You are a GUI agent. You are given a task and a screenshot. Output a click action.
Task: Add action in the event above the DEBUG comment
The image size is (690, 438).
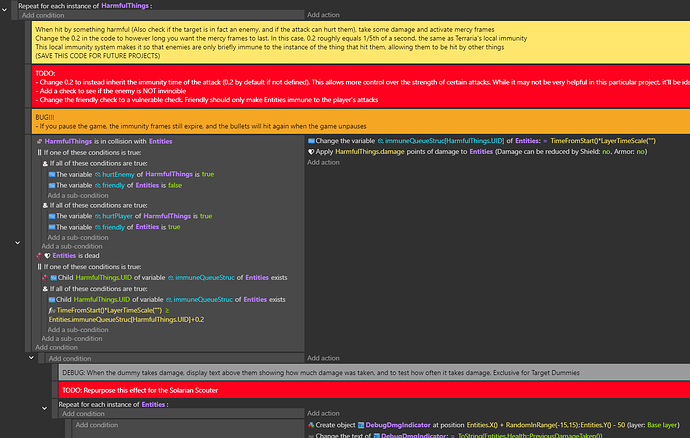pos(323,358)
